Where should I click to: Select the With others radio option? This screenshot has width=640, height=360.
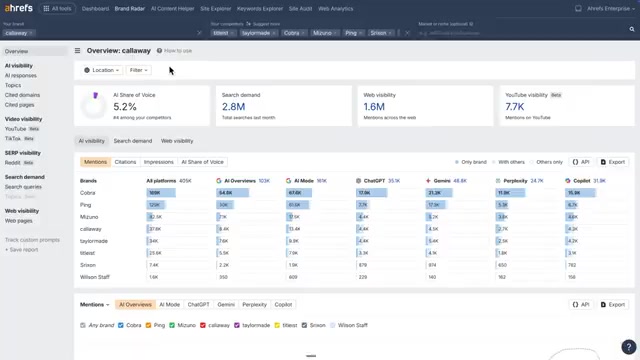point(493,162)
